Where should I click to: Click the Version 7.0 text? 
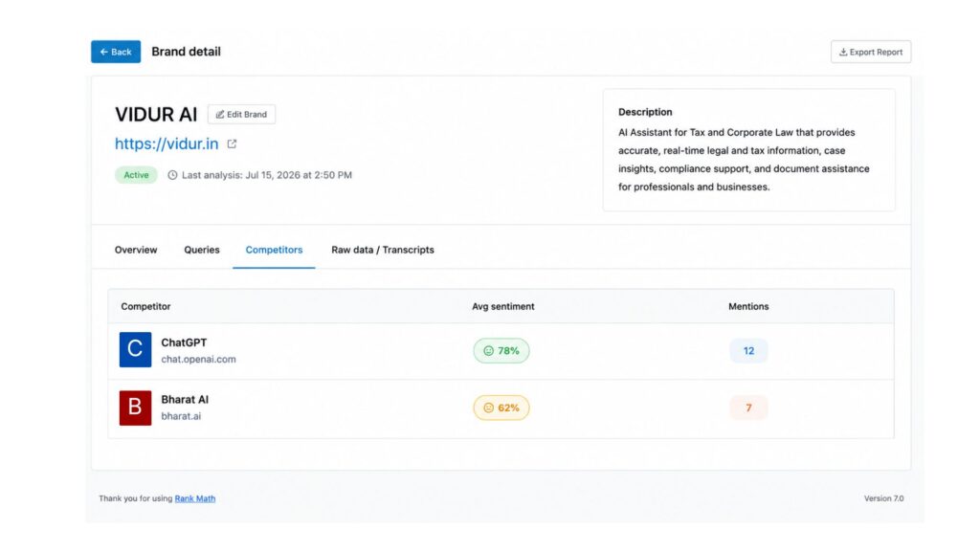[x=883, y=498]
